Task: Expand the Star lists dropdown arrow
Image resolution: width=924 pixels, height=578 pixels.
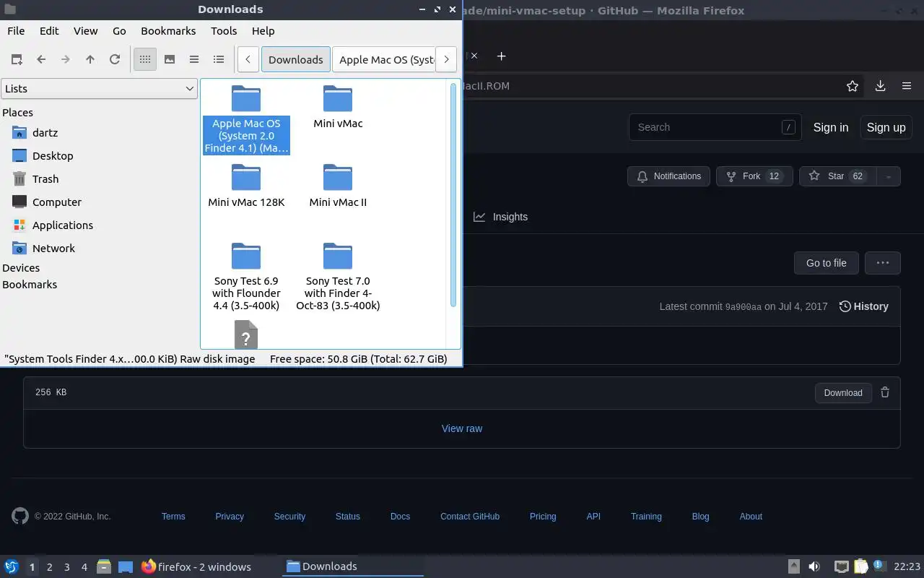Action: (x=889, y=176)
